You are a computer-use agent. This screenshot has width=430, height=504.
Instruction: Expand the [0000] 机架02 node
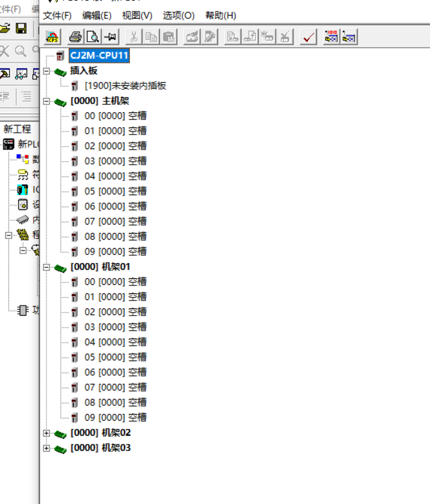(x=47, y=433)
